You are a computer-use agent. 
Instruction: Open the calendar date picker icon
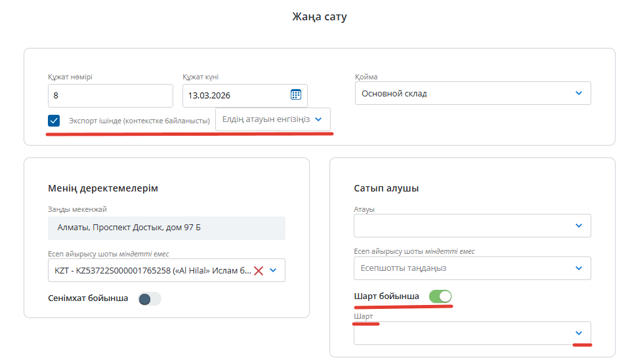296,94
